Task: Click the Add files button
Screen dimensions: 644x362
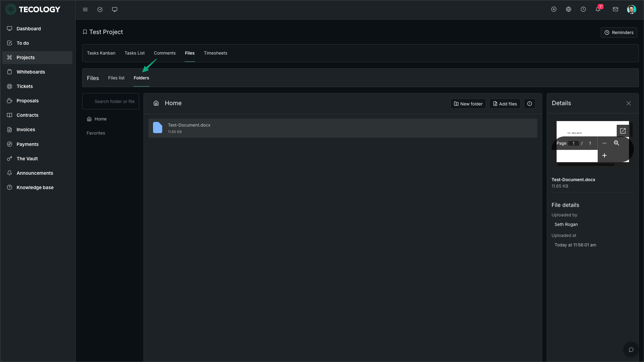Action: click(x=505, y=104)
